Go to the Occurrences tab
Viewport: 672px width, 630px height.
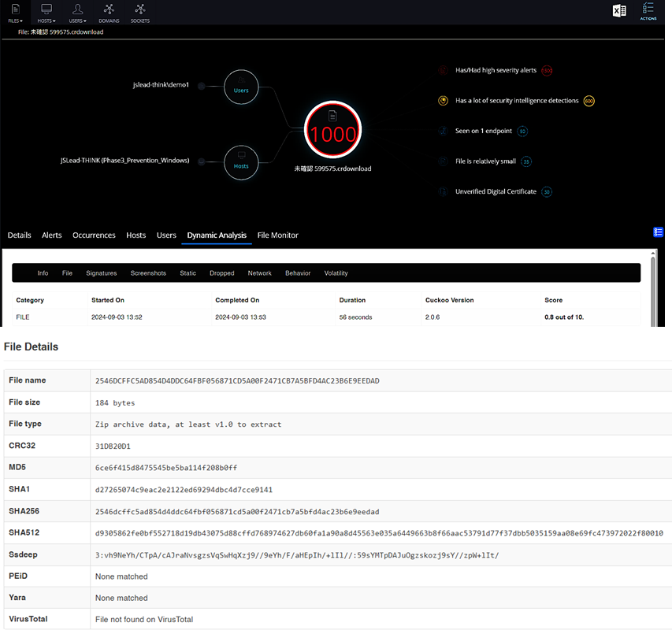point(94,235)
